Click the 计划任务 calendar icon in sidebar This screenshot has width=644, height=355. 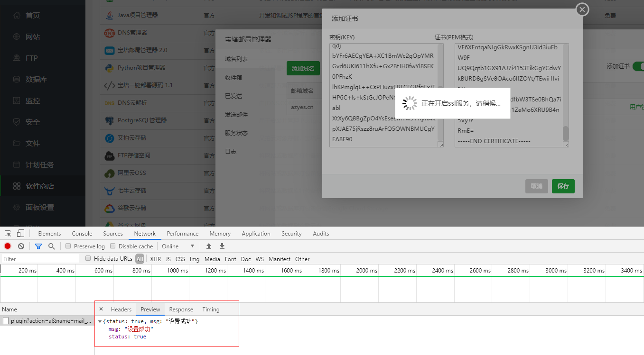click(17, 164)
